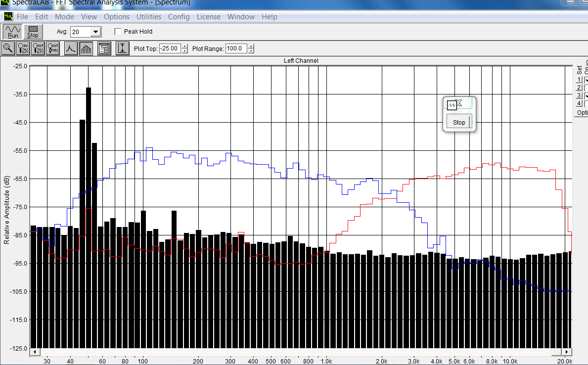Click Stop in the floating generator window

459,122
